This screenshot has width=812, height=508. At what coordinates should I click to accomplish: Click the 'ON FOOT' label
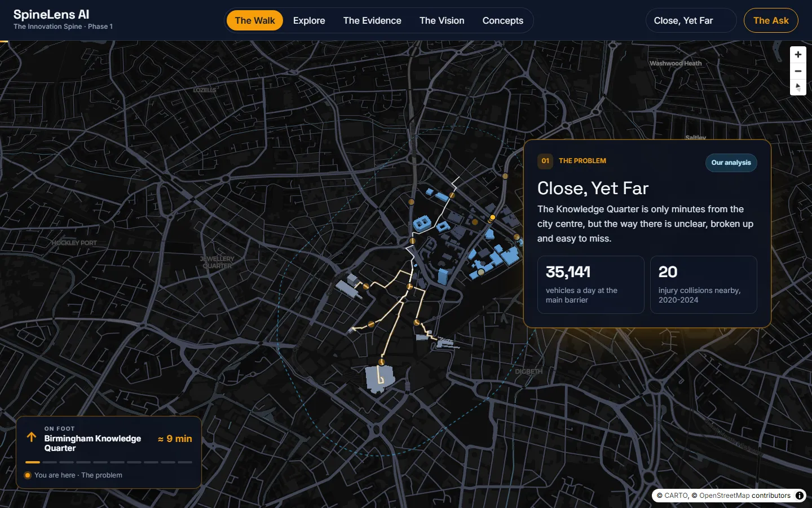point(60,428)
